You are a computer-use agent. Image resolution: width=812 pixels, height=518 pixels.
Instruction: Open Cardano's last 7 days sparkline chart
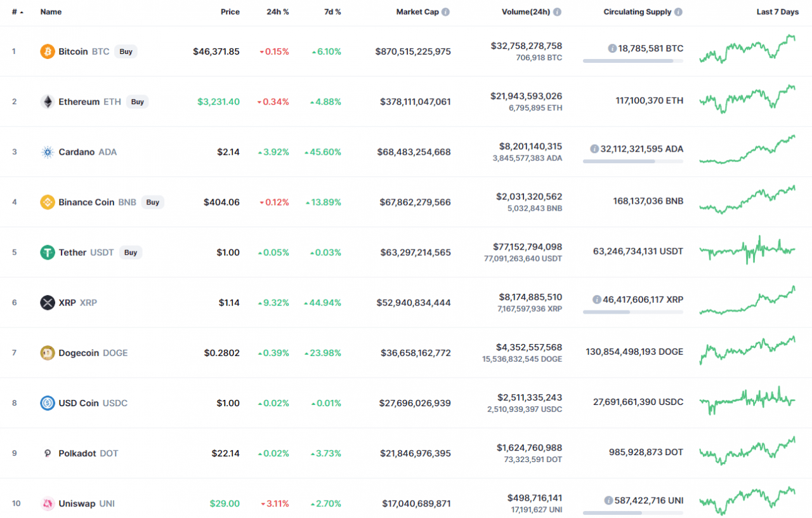click(x=748, y=149)
